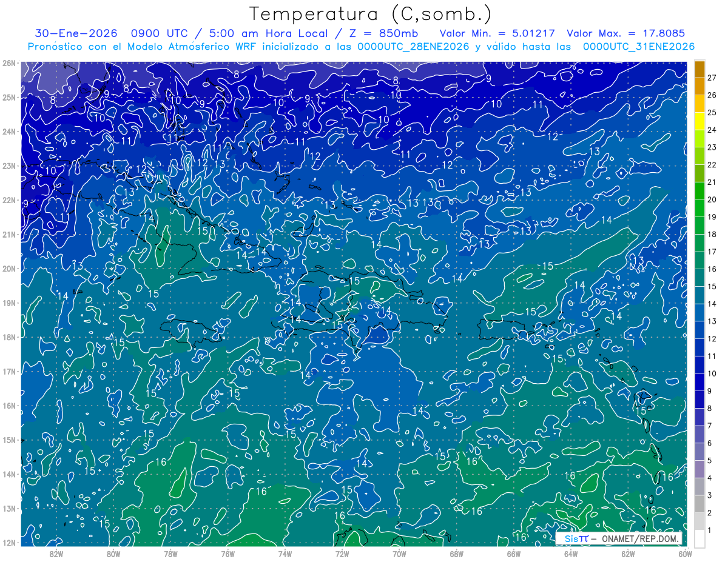Click the "62W" longitude axis label
The image size is (728, 562).
[x=628, y=553]
